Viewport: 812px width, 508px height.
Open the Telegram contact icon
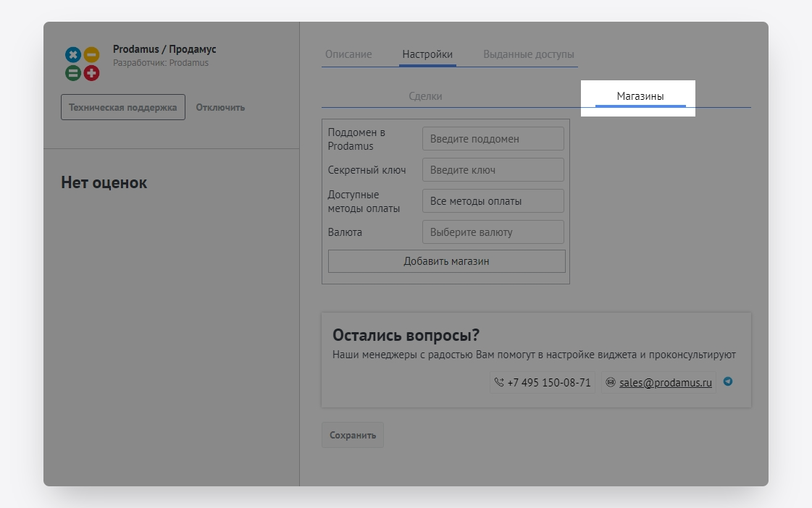(x=728, y=381)
